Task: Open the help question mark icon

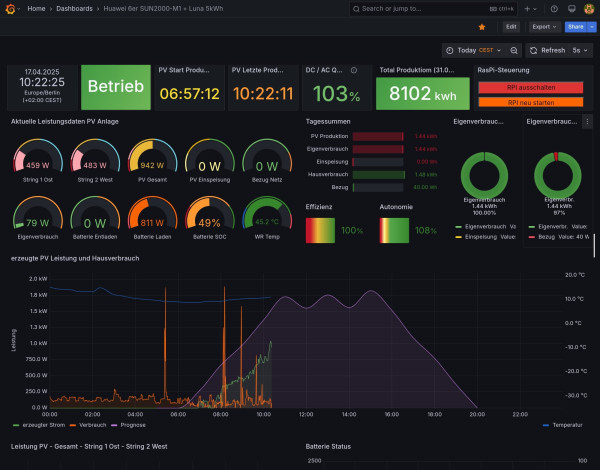Action: [x=555, y=8]
